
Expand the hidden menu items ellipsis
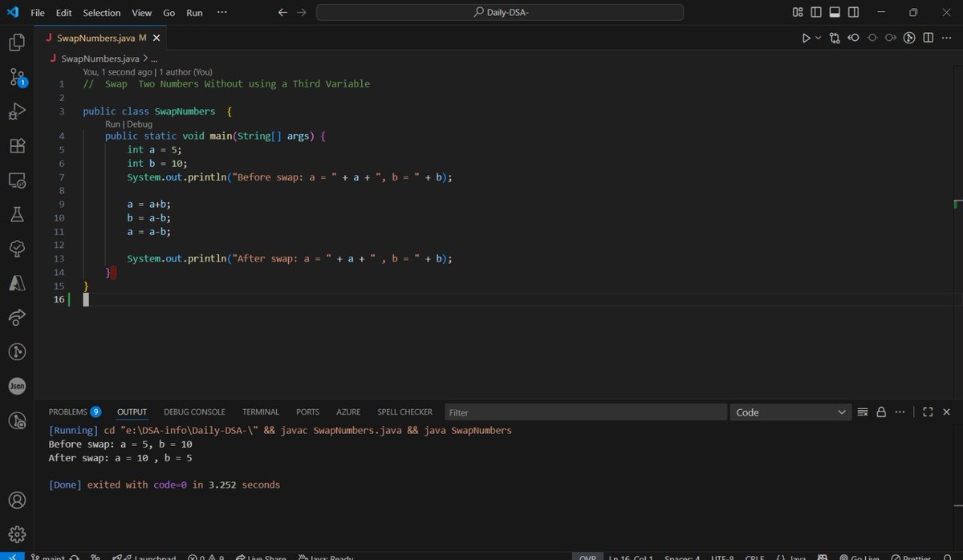[x=222, y=13]
